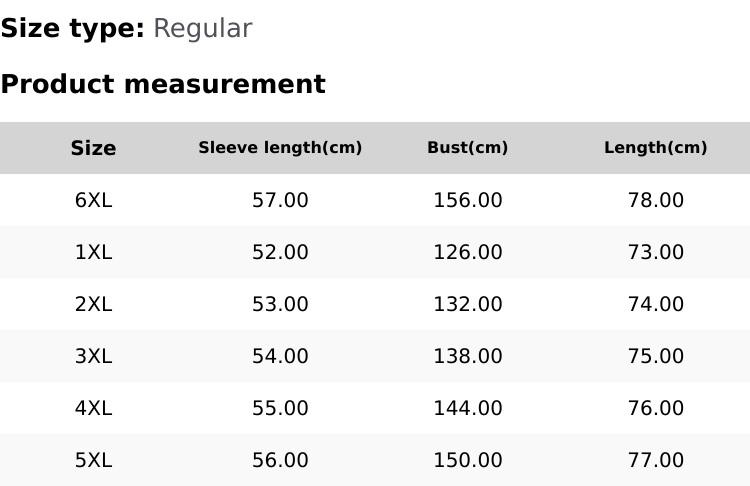The width and height of the screenshot is (750, 486).
Task: Select the 2XL size row label
Action: (93, 304)
